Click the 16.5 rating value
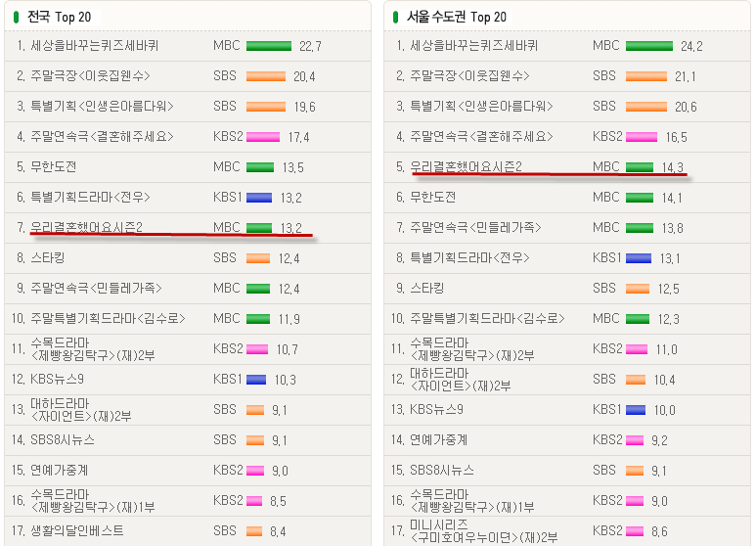756x546 pixels. [x=677, y=137]
